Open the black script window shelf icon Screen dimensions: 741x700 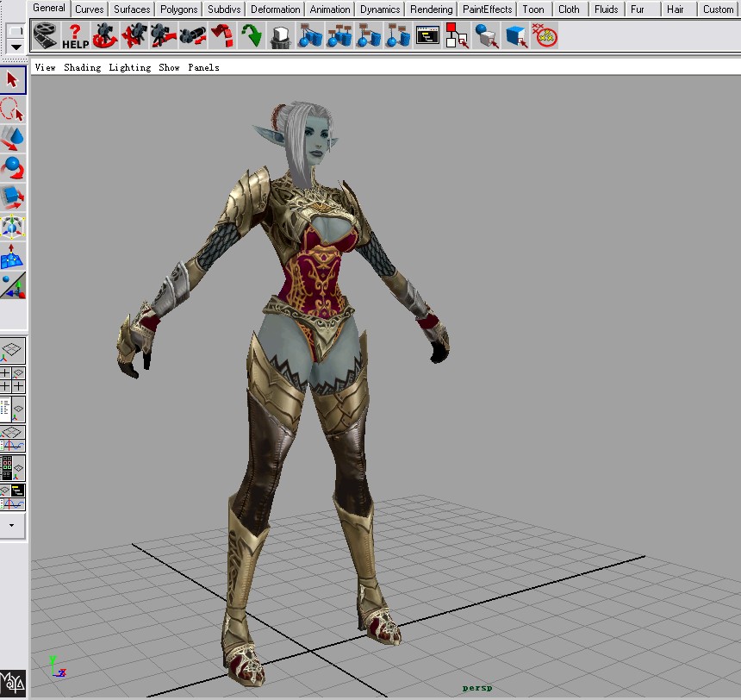pos(427,36)
